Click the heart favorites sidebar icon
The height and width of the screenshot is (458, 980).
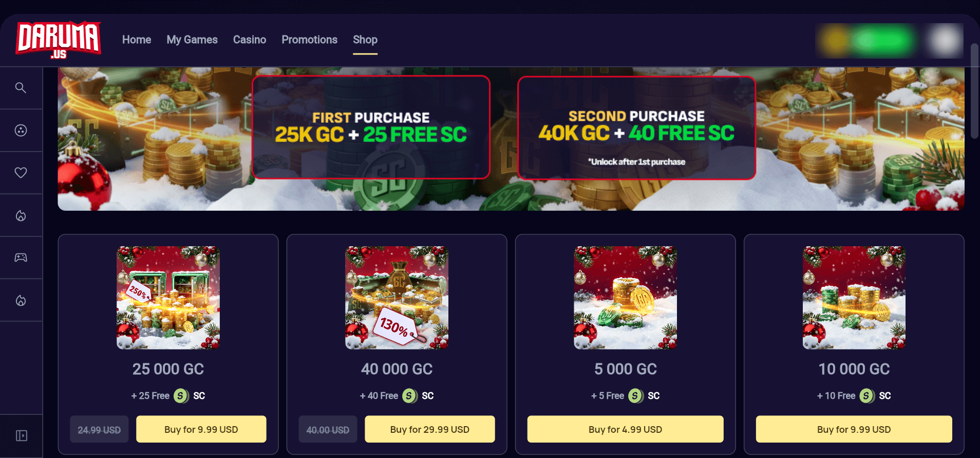(21, 173)
